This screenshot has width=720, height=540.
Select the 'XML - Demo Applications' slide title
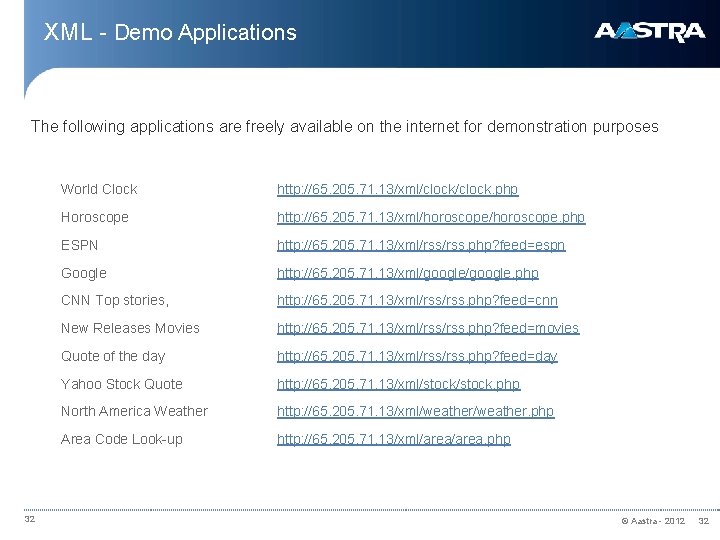point(170,33)
